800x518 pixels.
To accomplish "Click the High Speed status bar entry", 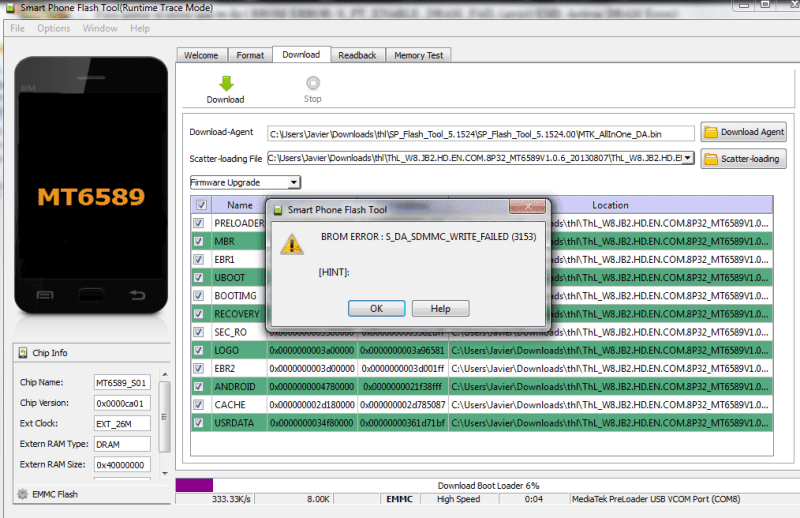I will pyautogui.click(x=458, y=499).
